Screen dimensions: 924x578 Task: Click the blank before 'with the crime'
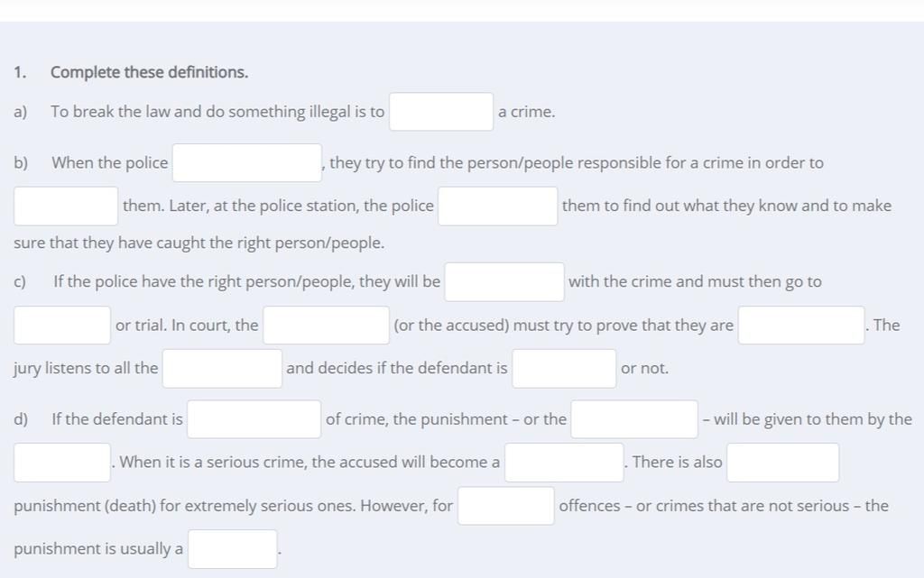point(504,282)
